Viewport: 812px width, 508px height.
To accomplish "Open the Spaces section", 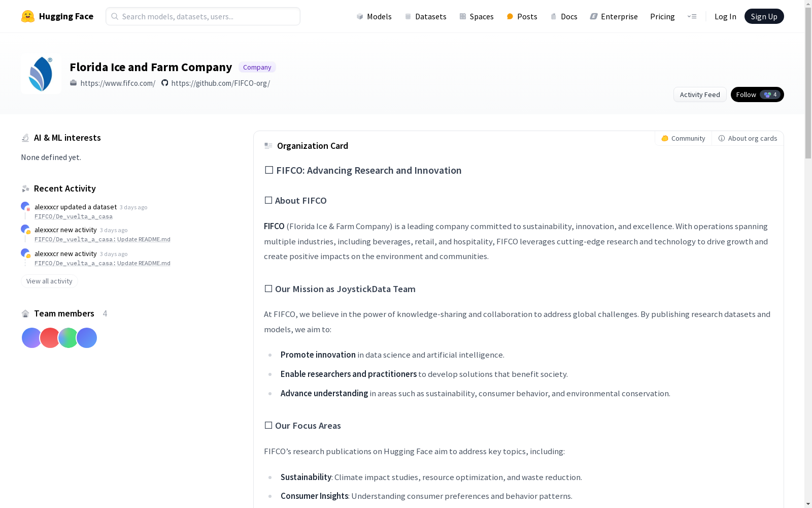I will tap(476, 16).
